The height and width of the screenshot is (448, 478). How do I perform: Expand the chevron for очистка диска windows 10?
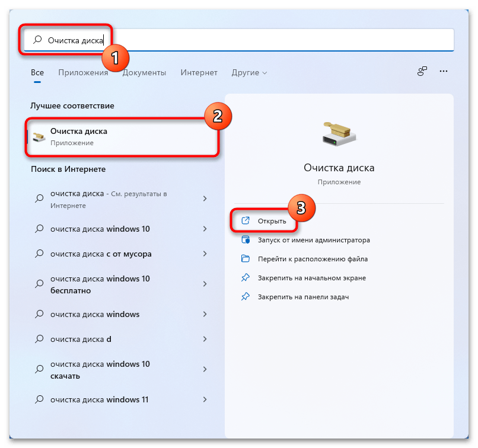pos(205,229)
